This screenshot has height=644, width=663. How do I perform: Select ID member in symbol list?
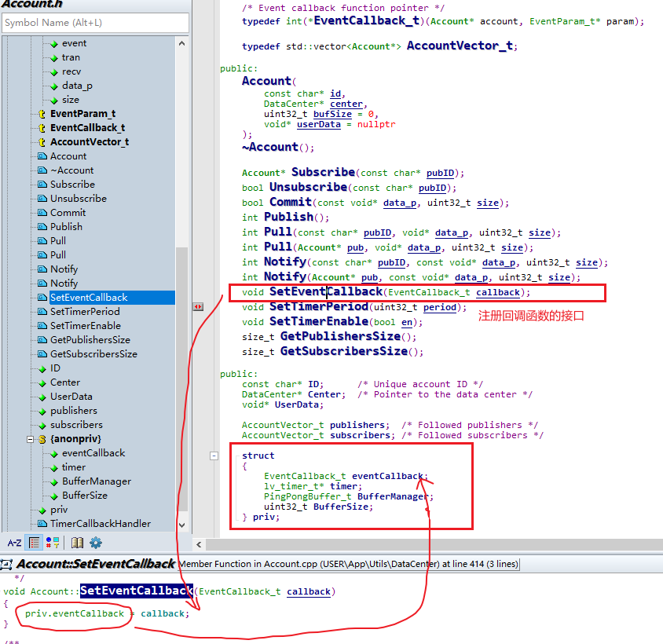55,368
